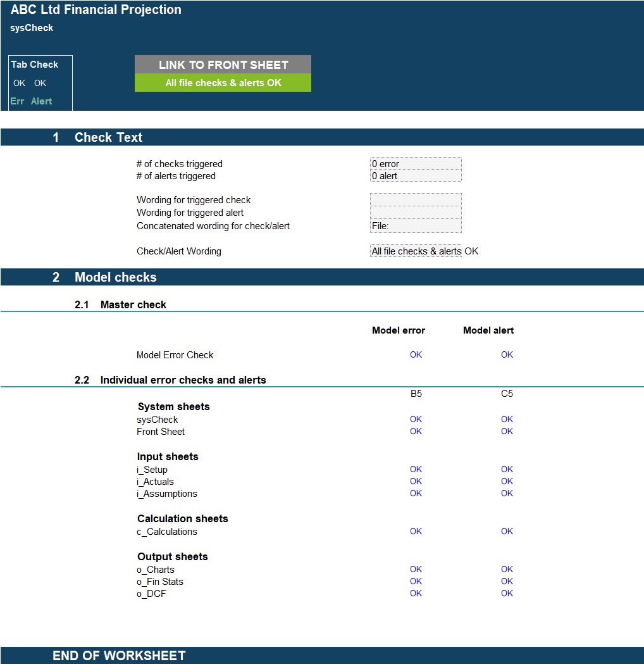Click Model Error Check's model alert OK
The width and height of the screenshot is (644, 664).
click(507, 355)
